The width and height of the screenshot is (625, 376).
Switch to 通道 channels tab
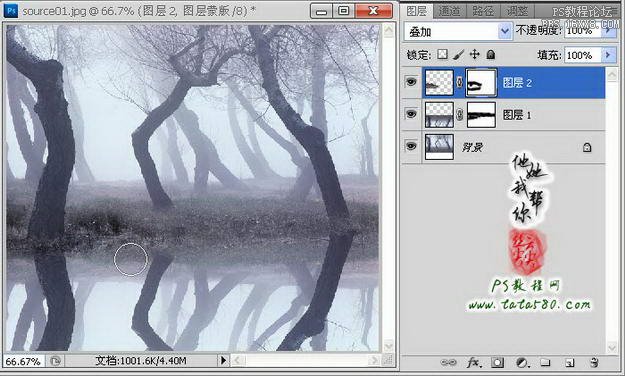(449, 11)
